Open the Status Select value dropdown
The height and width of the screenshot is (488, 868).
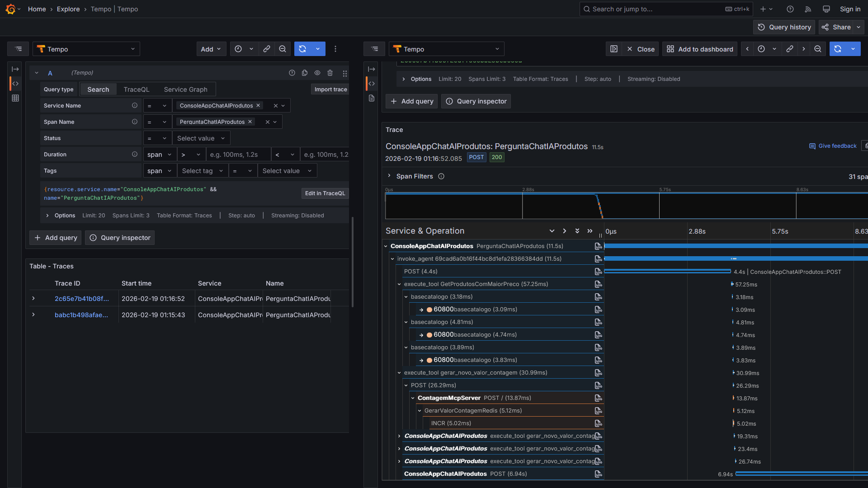(x=201, y=138)
